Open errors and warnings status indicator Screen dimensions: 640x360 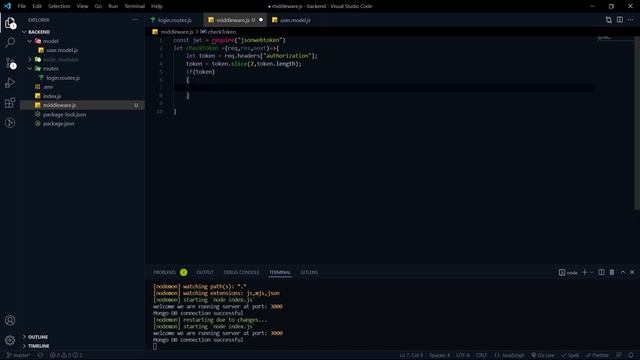(66, 355)
